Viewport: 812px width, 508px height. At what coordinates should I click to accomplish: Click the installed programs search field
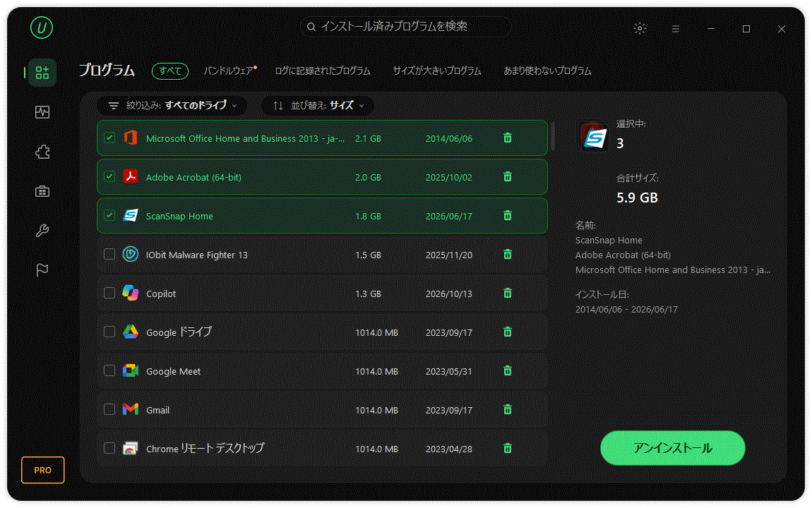tap(406, 27)
